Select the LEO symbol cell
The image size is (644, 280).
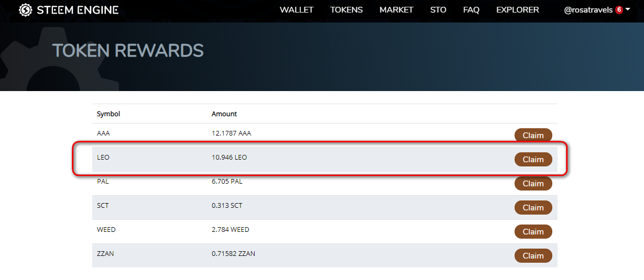tap(103, 158)
